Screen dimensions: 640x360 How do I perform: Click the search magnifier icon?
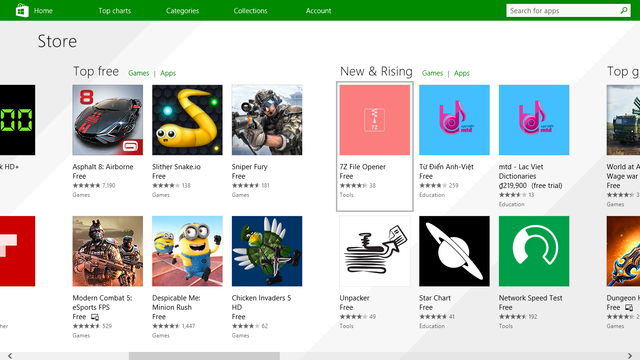point(624,11)
